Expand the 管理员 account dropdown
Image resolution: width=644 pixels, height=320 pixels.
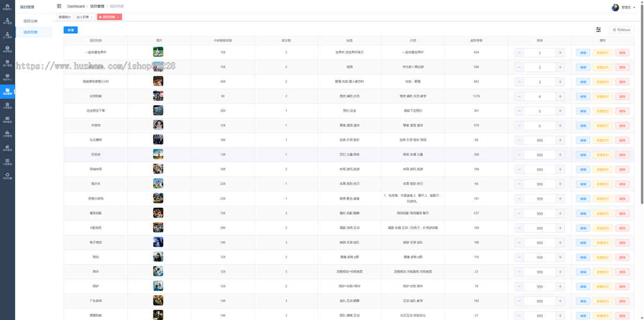pos(628,8)
